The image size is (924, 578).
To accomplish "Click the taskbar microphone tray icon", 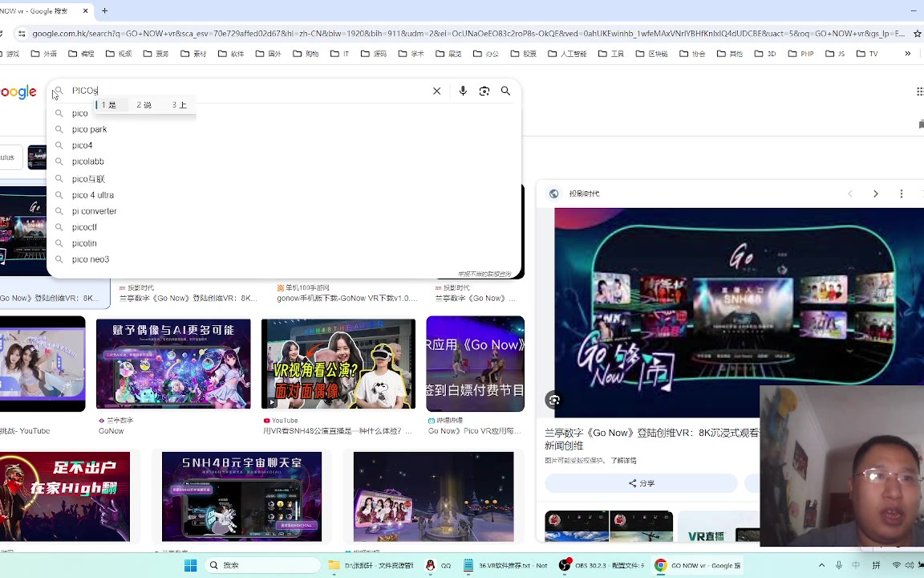I will (x=838, y=565).
